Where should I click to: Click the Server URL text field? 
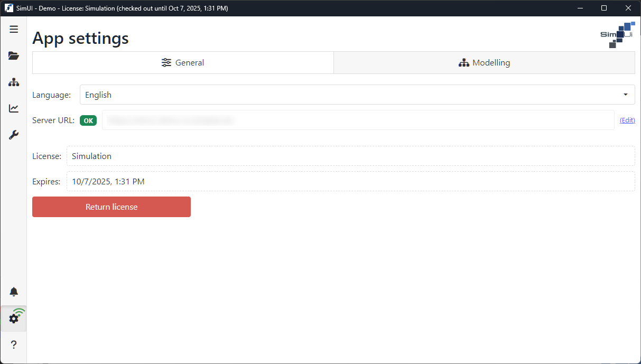358,120
